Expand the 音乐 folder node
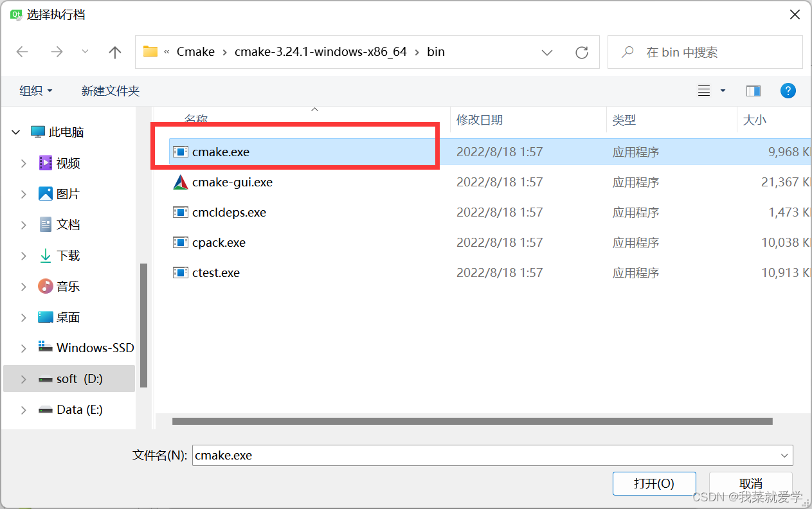The height and width of the screenshot is (509, 812). (x=24, y=287)
